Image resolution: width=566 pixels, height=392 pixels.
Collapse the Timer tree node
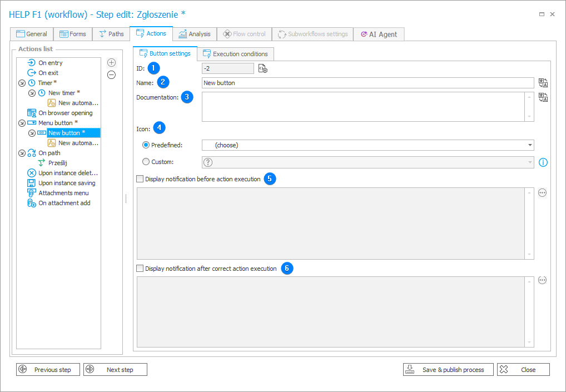point(21,83)
